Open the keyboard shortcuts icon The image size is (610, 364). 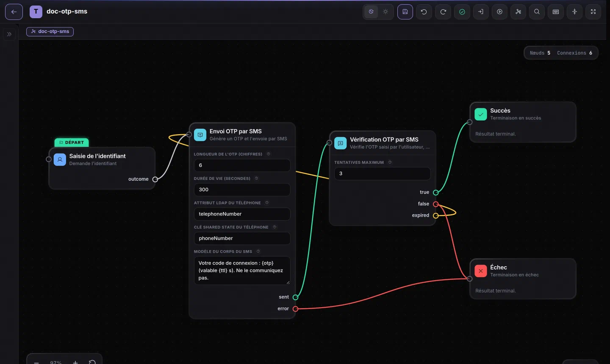[556, 12]
